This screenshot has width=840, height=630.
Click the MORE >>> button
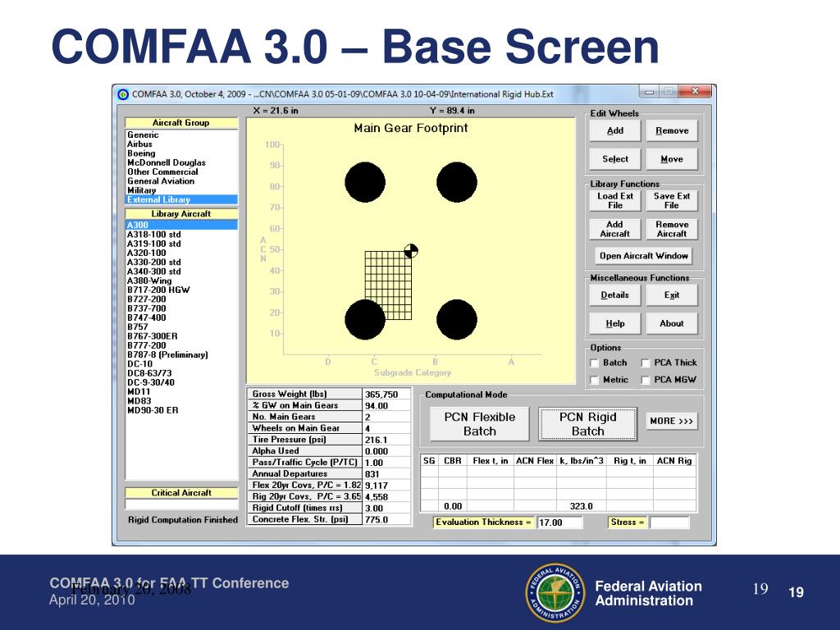(672, 421)
